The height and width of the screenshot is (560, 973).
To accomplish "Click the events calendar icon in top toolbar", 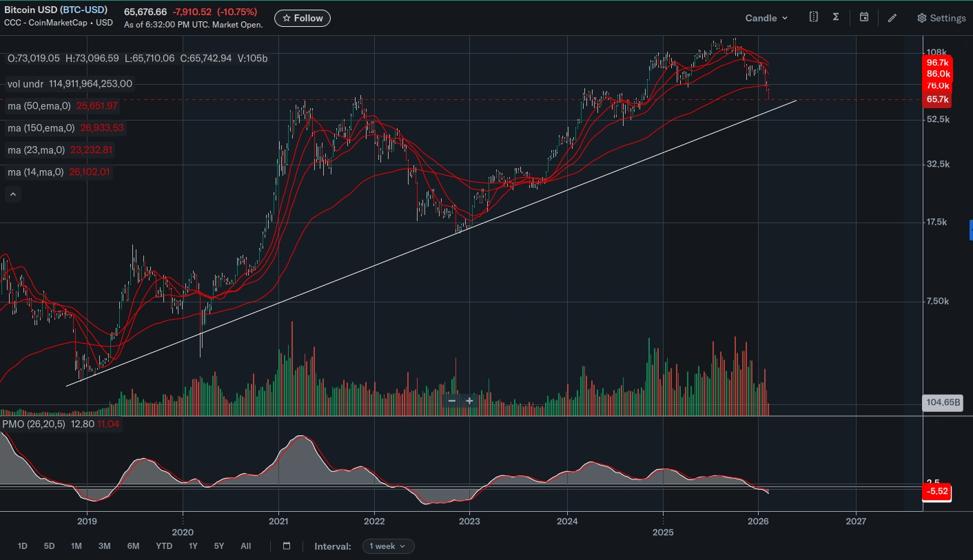I will coord(864,17).
